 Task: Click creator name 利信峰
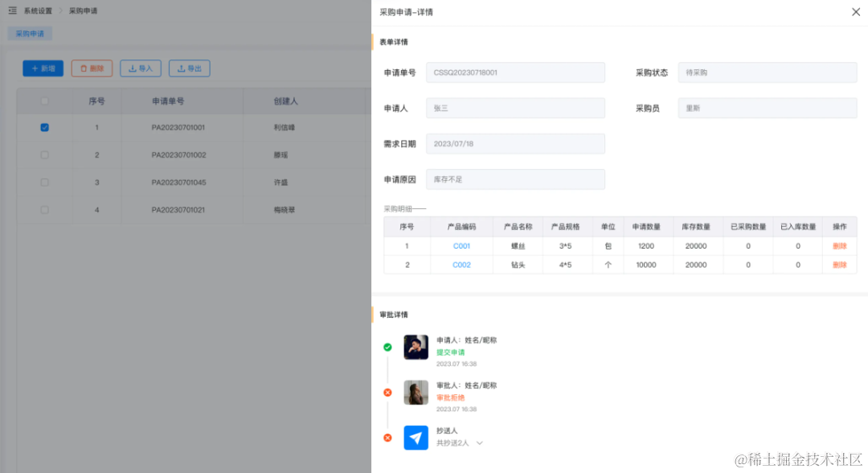click(285, 127)
